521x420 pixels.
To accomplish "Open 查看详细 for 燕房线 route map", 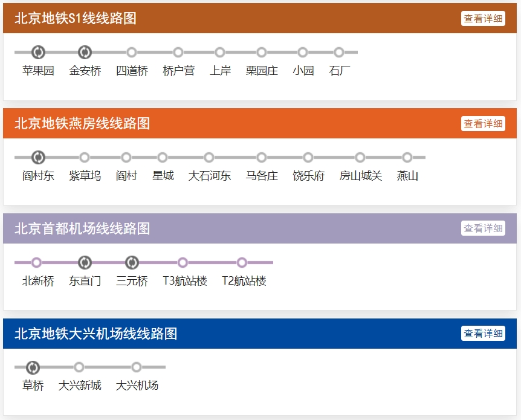I will click(x=483, y=124).
